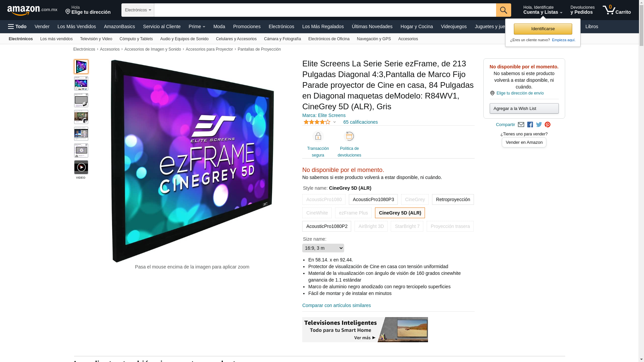
Task: Open the 65 calificaciones link
Action: 361,122
